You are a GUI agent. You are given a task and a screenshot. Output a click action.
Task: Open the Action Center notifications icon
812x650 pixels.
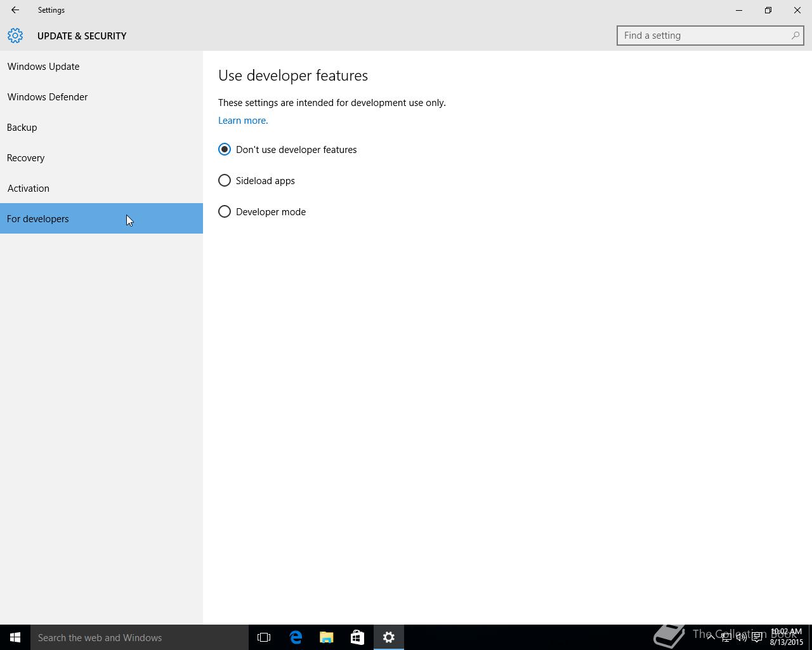click(x=757, y=637)
